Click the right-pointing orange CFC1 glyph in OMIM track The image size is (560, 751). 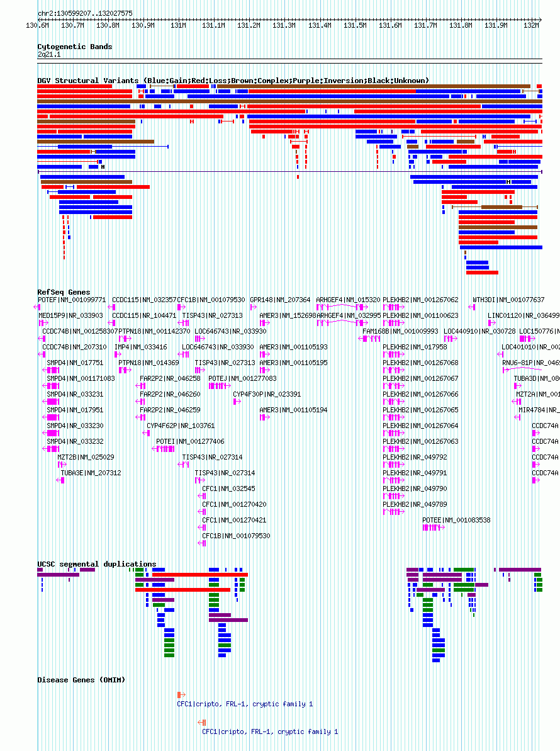point(181,695)
